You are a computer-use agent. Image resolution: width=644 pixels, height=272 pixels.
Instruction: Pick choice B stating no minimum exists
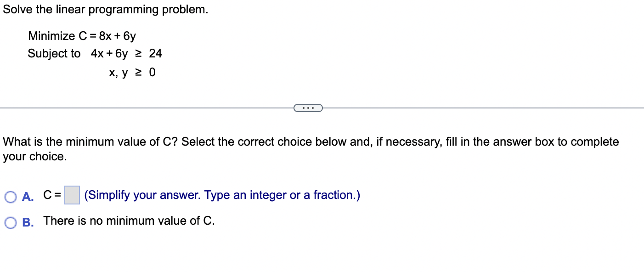tap(10, 221)
